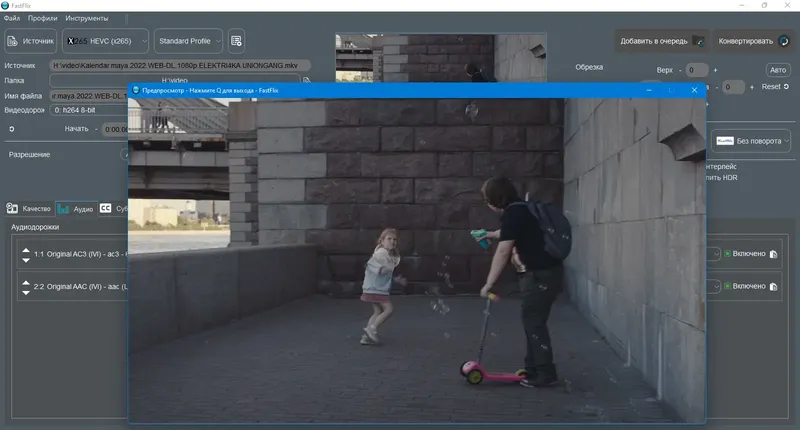Click the minus button after Начать
800x430 pixels.
tap(96, 129)
